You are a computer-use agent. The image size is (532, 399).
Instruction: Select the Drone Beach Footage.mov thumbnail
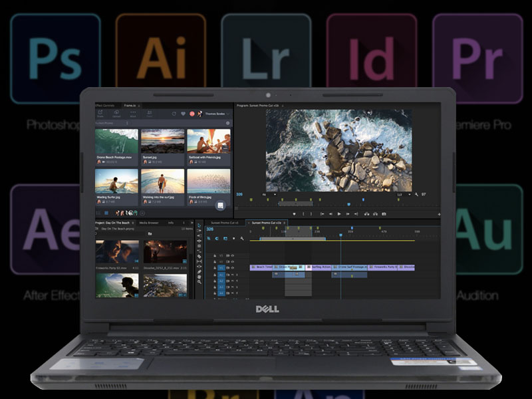[116, 141]
